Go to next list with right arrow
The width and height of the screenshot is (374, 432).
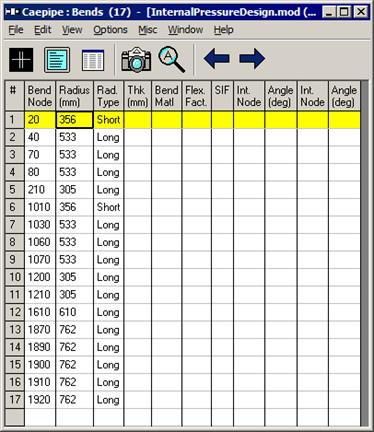(252, 59)
